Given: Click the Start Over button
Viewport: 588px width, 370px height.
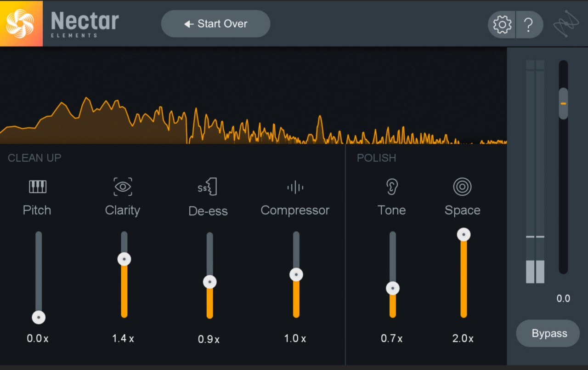Looking at the screenshot, I should coord(215,24).
